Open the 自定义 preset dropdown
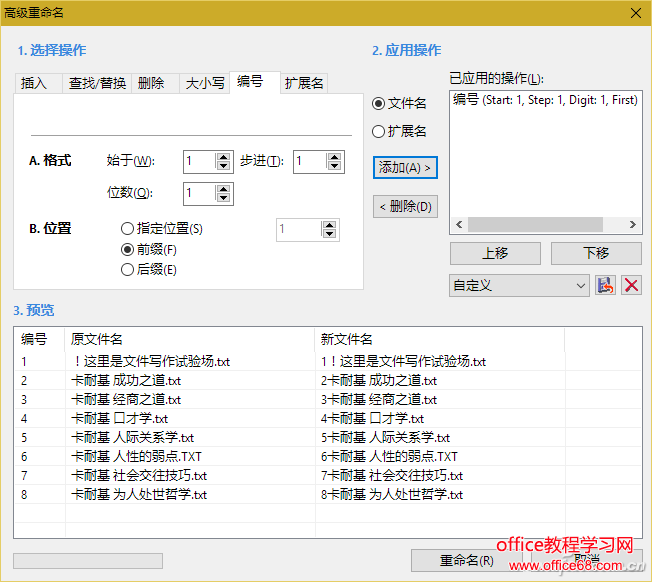Screen dimensions: 652x582 coord(519,285)
